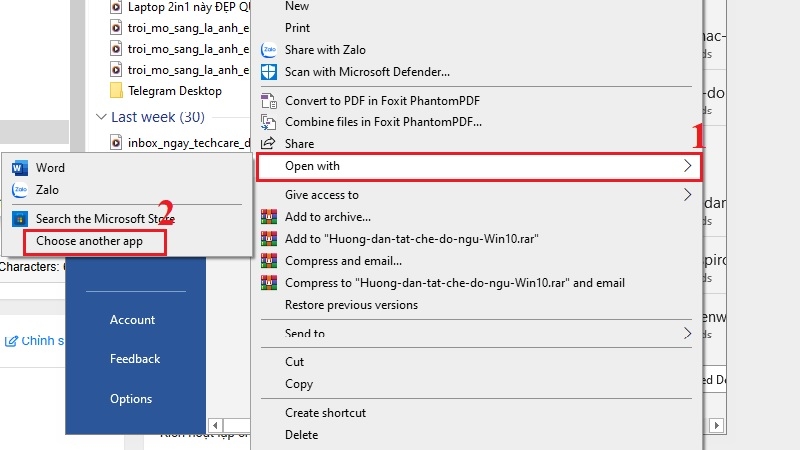Image resolution: width=800 pixels, height=450 pixels.
Task: Expand the Send to submenu arrow
Action: 687,334
